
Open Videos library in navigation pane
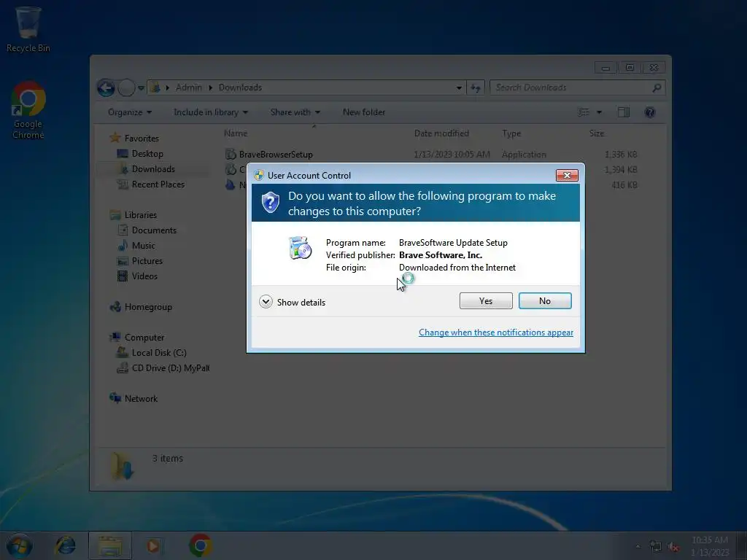[144, 276]
